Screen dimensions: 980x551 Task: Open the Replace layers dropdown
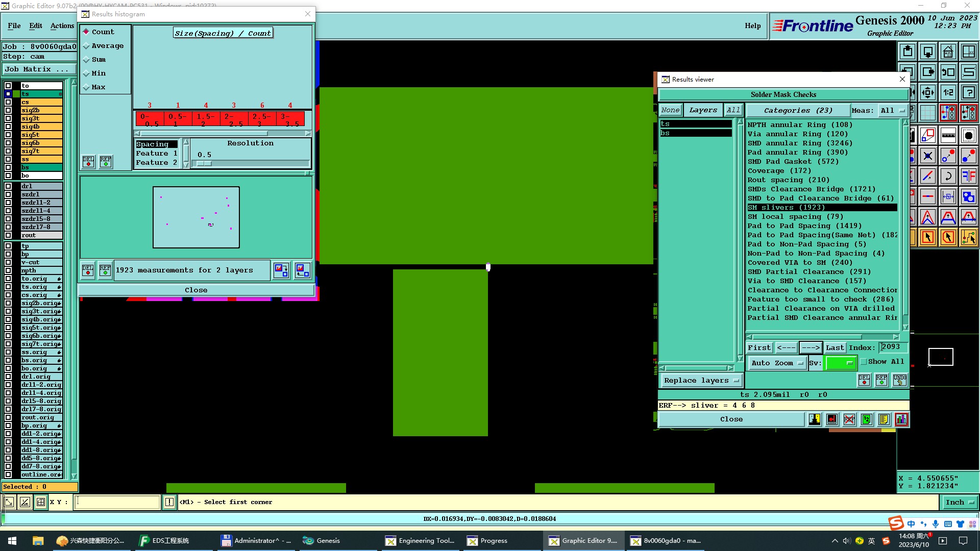tap(701, 381)
